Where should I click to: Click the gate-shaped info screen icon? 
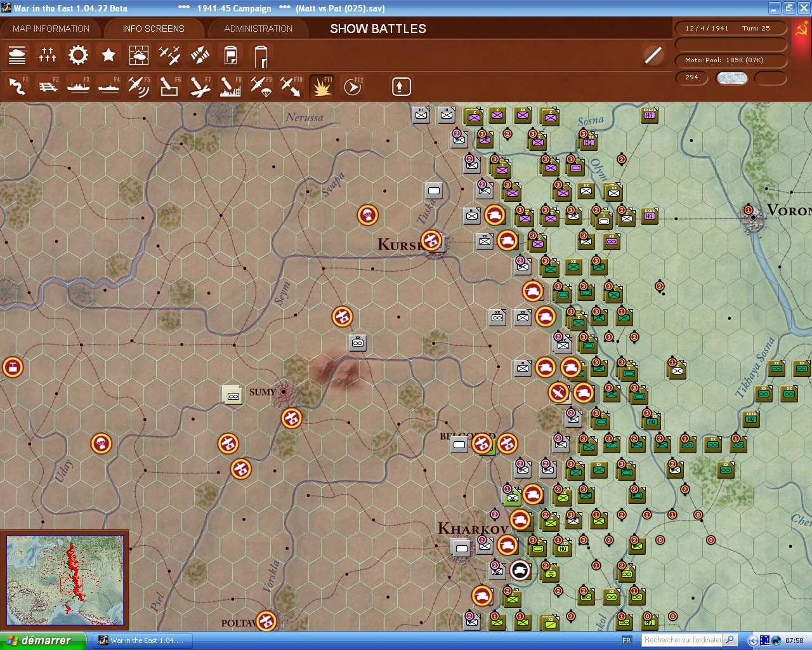pyautogui.click(x=261, y=56)
